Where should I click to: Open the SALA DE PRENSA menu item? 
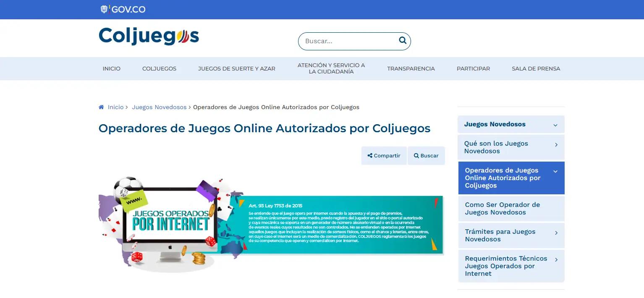coord(536,68)
